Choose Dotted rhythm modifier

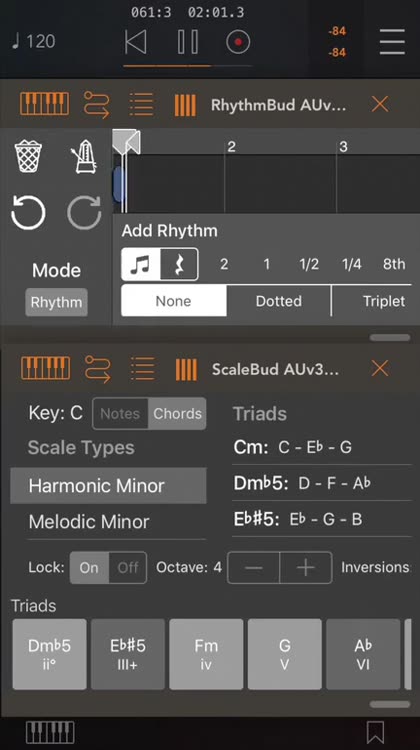coord(279,301)
